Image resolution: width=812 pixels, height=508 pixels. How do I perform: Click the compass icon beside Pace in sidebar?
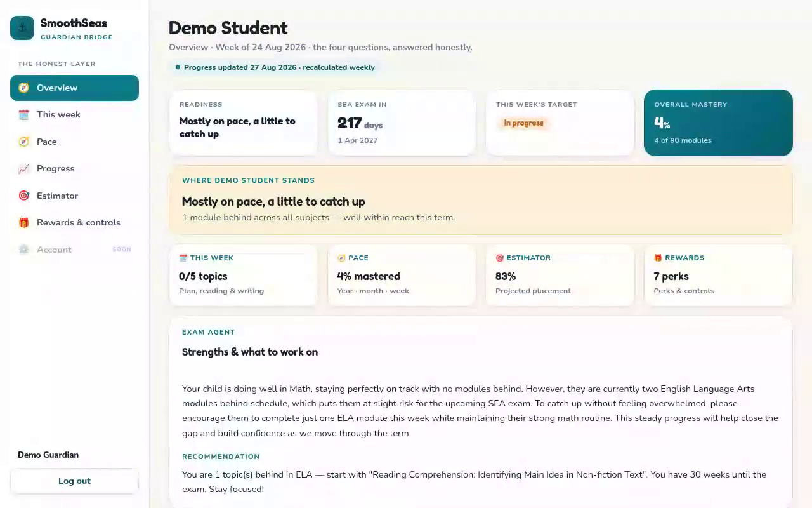coord(24,142)
